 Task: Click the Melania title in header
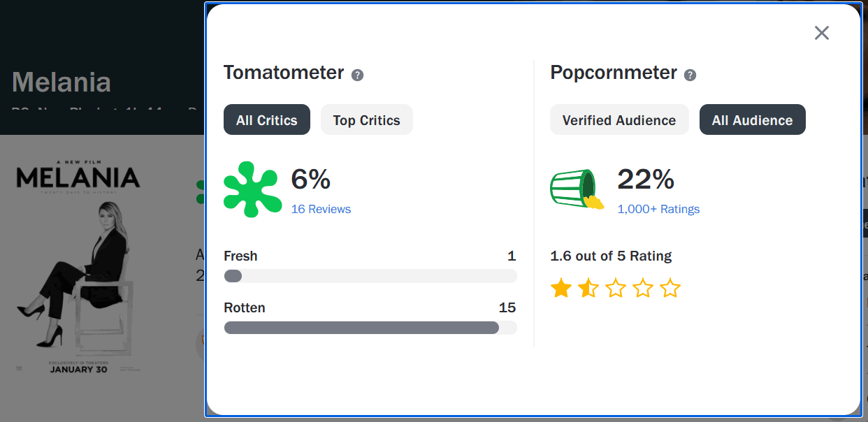click(x=62, y=82)
